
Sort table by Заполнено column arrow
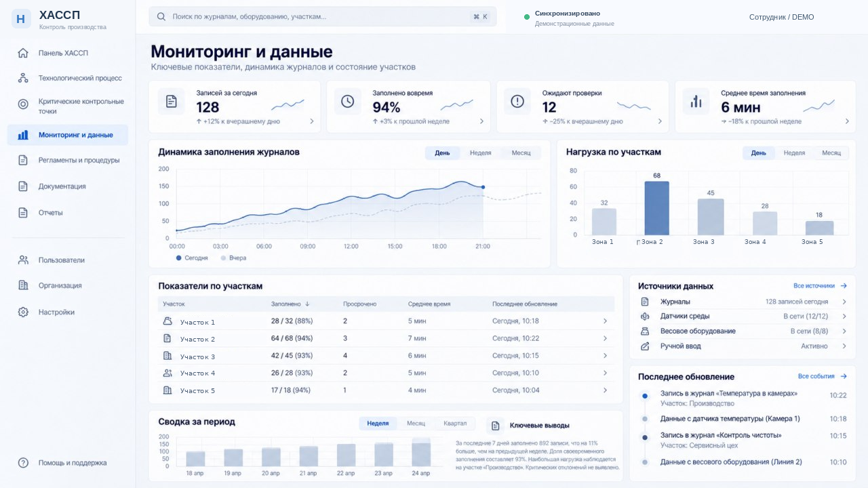click(x=307, y=304)
